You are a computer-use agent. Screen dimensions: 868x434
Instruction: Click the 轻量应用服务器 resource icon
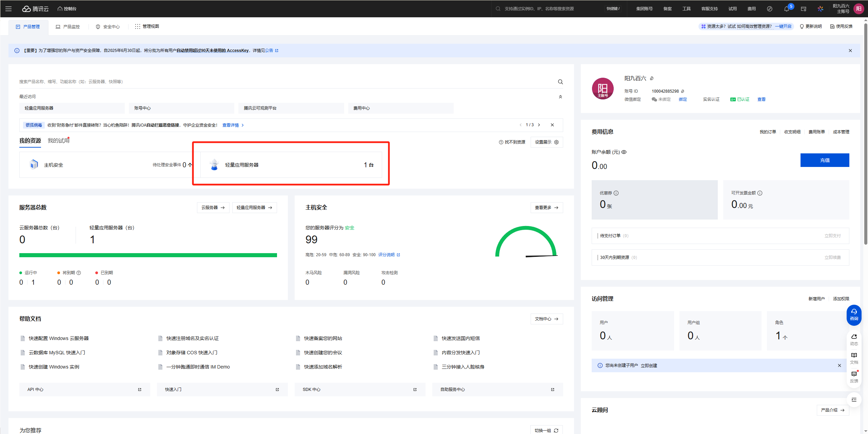tap(214, 165)
